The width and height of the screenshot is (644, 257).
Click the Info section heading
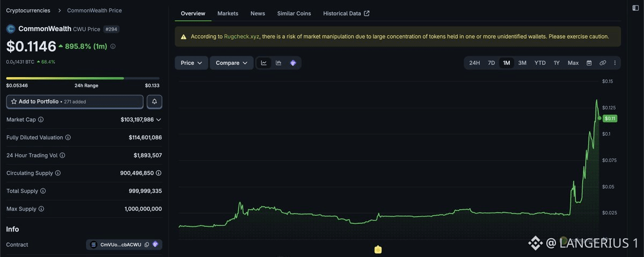[12, 229]
